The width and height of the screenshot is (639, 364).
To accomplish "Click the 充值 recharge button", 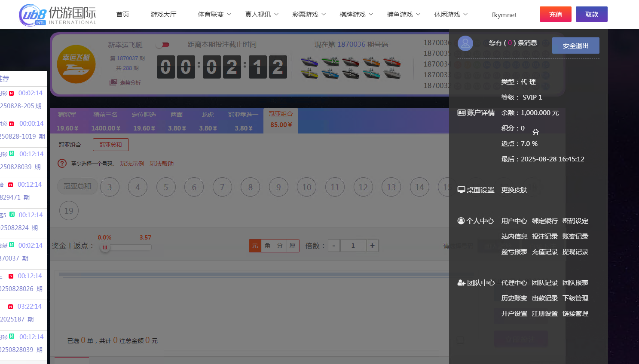I will (555, 14).
